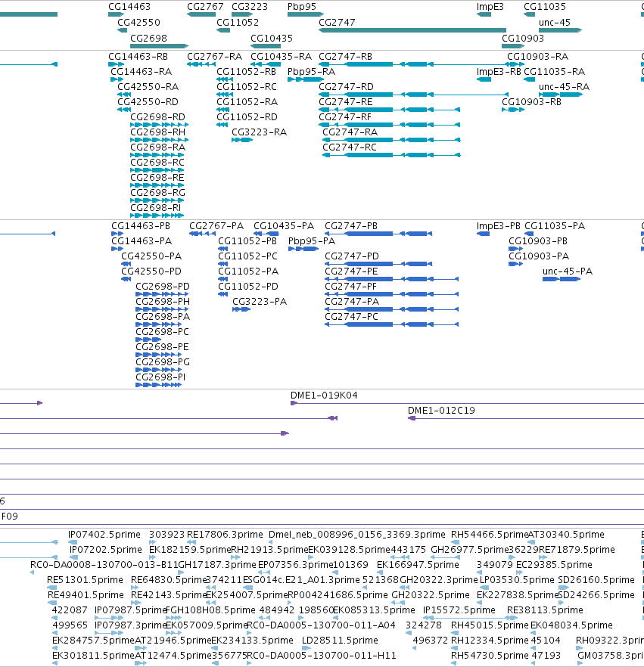Select transcript CG2747-RD

point(346,87)
